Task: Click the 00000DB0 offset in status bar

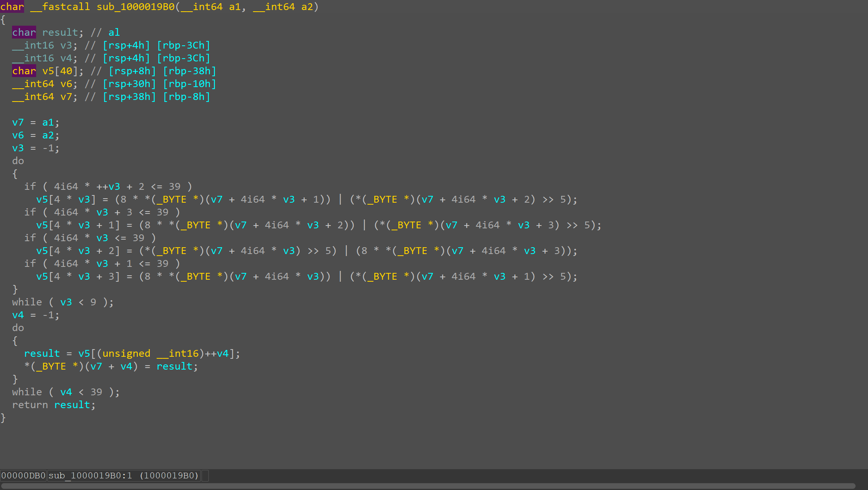Action: click(x=23, y=476)
